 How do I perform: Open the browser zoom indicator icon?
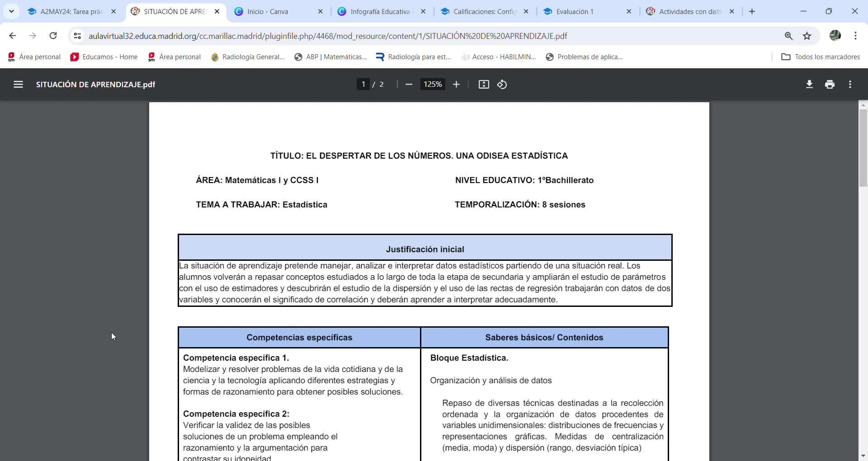tap(788, 36)
